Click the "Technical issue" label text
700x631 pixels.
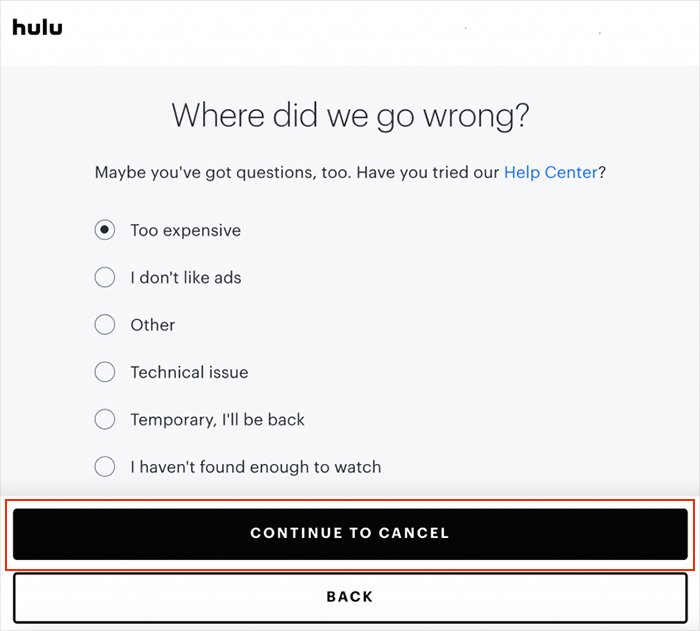pos(189,372)
